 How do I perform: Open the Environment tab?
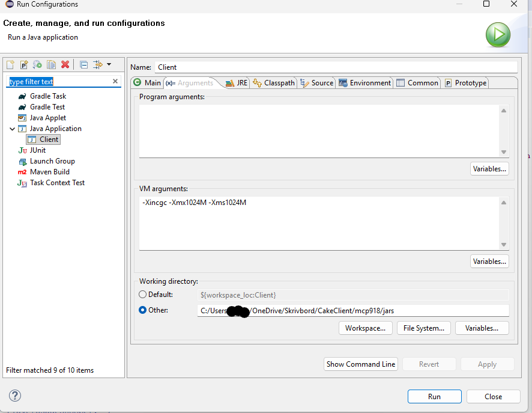pyautogui.click(x=364, y=83)
